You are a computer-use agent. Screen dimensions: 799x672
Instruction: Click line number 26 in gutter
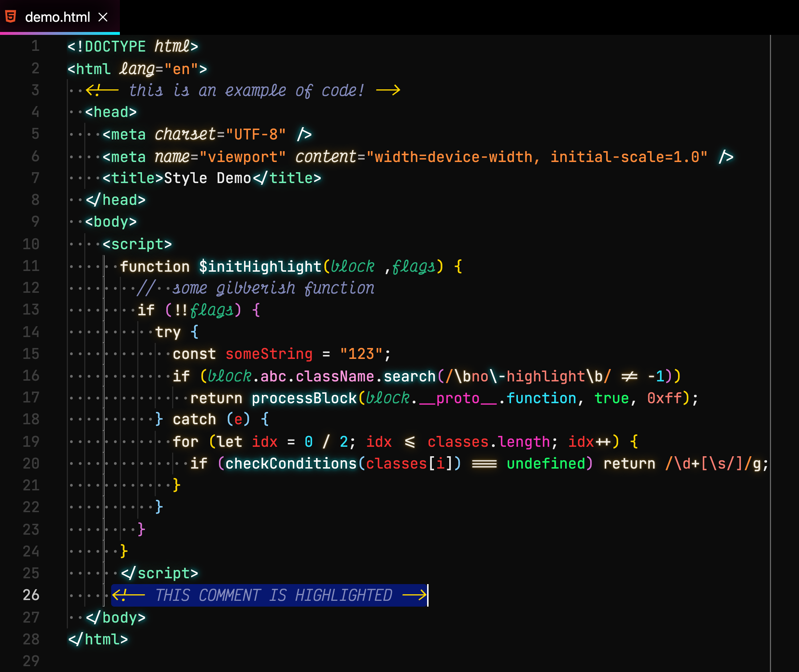click(x=31, y=595)
